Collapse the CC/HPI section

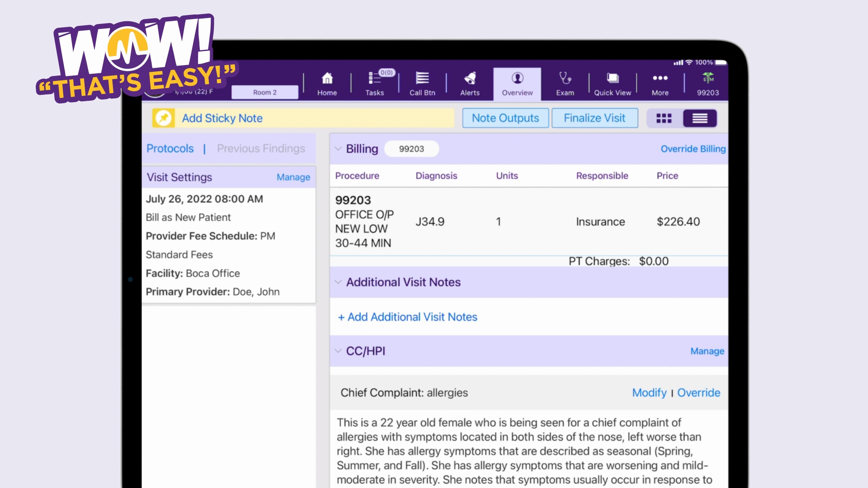[x=338, y=351]
